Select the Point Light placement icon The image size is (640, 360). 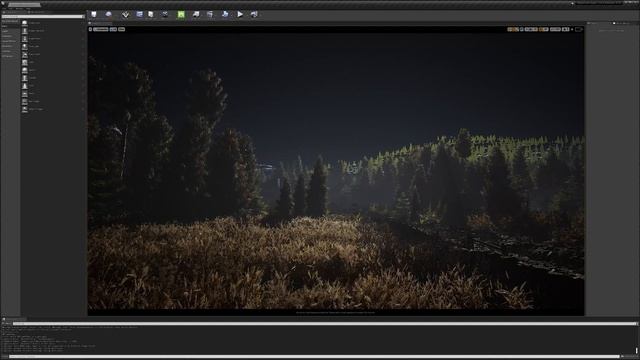25,46
